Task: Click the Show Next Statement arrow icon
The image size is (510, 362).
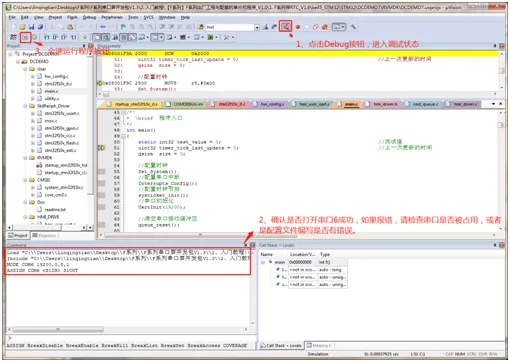Action: coord(85,37)
